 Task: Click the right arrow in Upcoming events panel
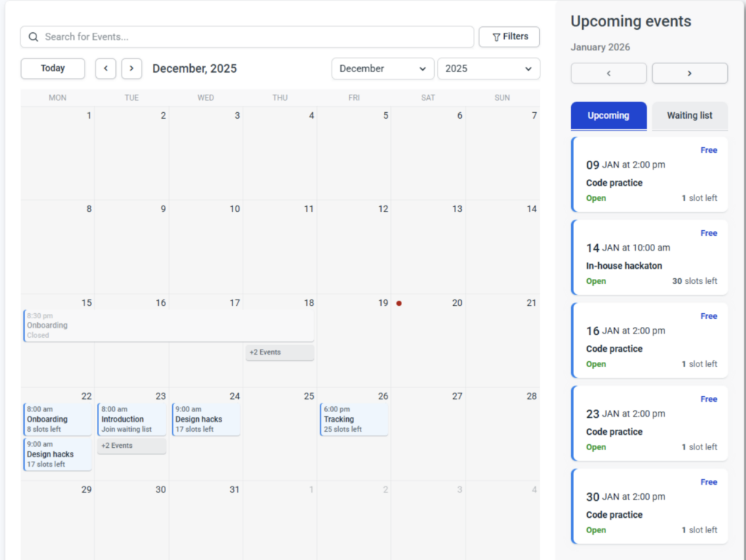pos(689,73)
